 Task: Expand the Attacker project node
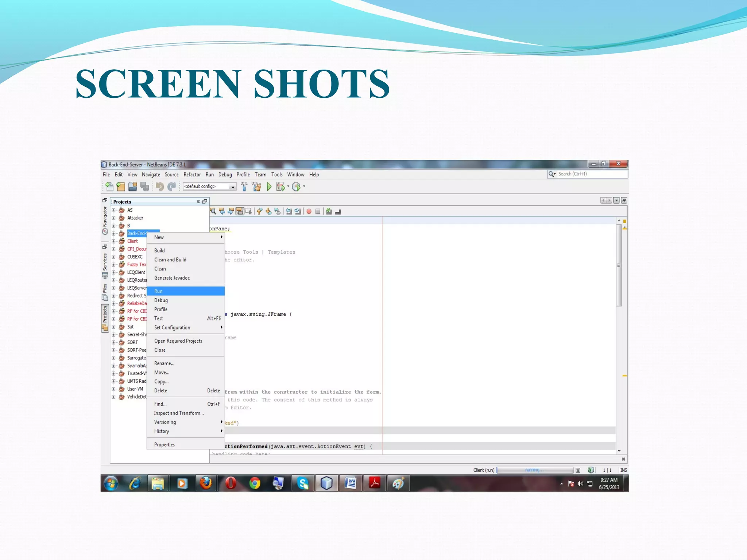113,218
